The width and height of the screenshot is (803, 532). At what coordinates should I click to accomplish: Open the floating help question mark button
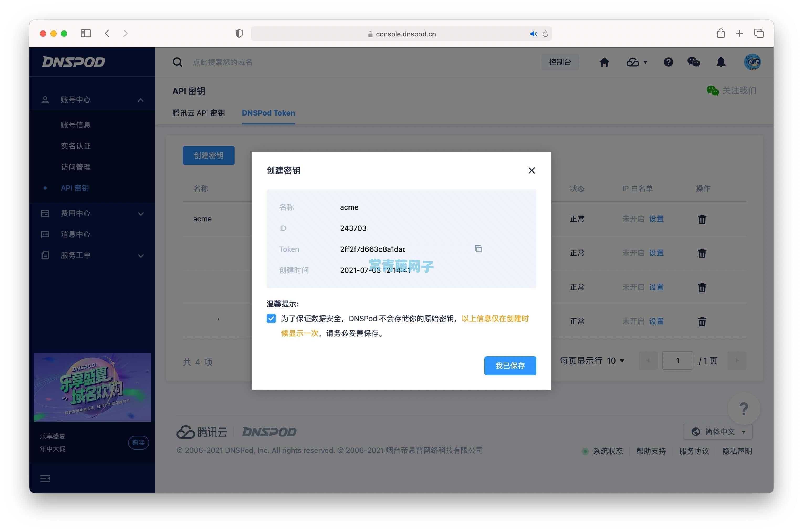744,409
